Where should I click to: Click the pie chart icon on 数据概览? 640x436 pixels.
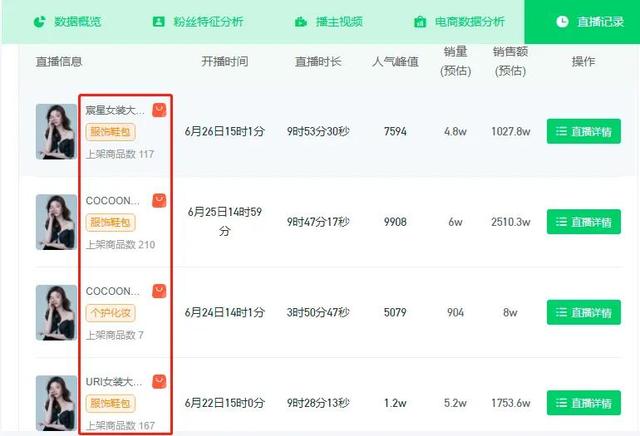40,21
